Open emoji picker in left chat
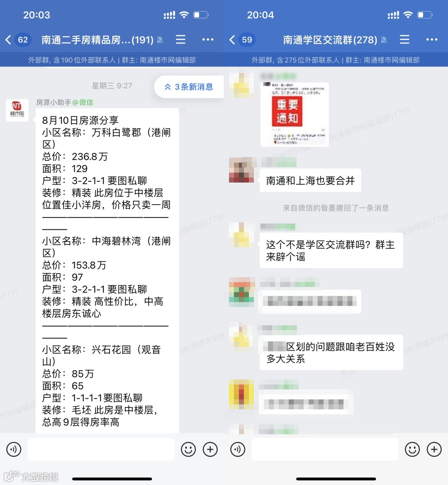Screen dimensions: 448x485 pyautogui.click(x=188, y=449)
